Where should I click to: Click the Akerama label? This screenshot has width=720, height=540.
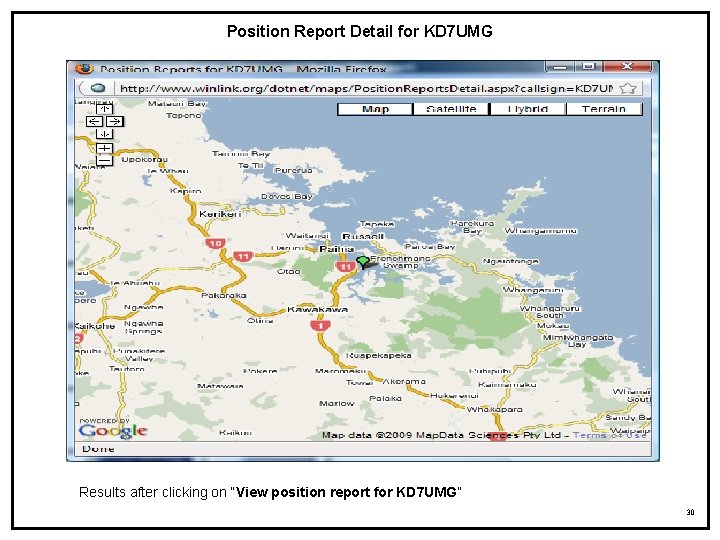(404, 381)
